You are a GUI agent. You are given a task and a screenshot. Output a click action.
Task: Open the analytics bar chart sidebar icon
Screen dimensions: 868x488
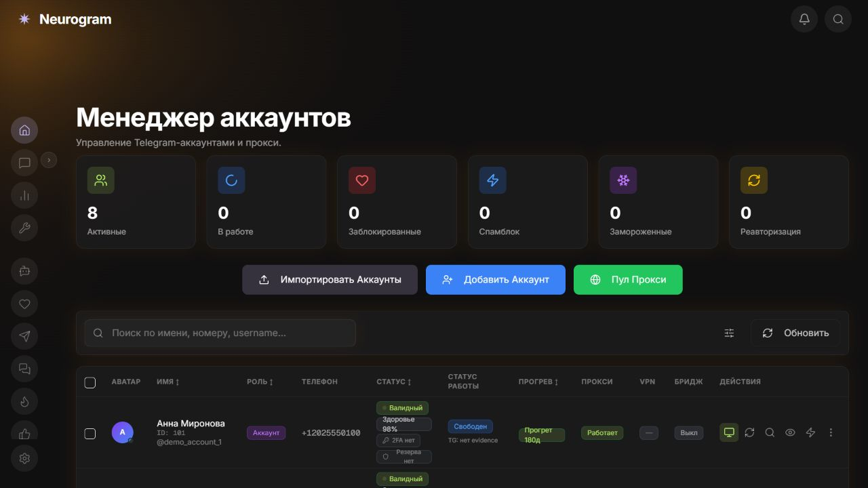(24, 195)
